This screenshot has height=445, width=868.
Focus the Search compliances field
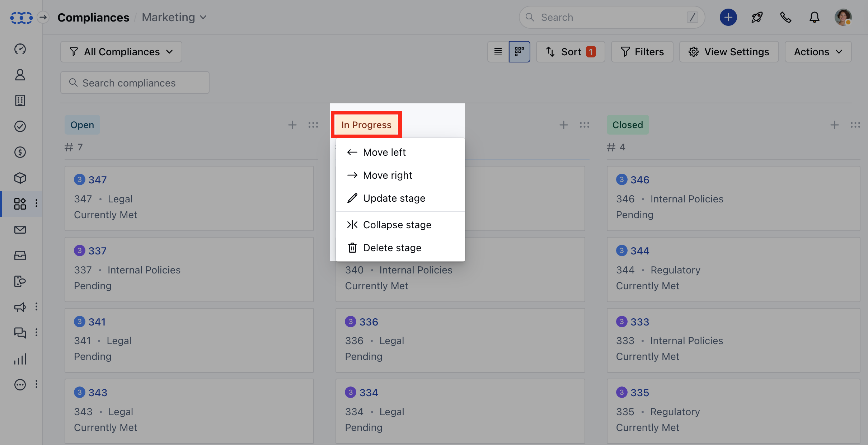click(x=135, y=83)
